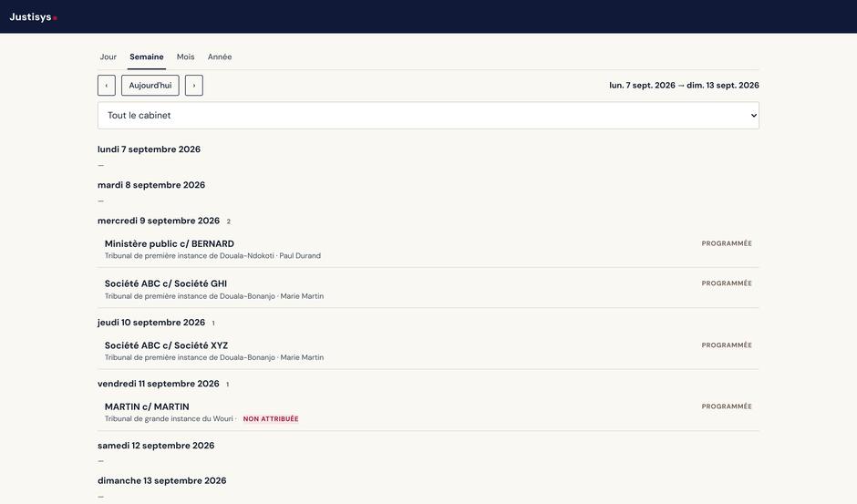This screenshot has height=504, width=857.
Task: Open the Année view tab
Action: point(219,57)
